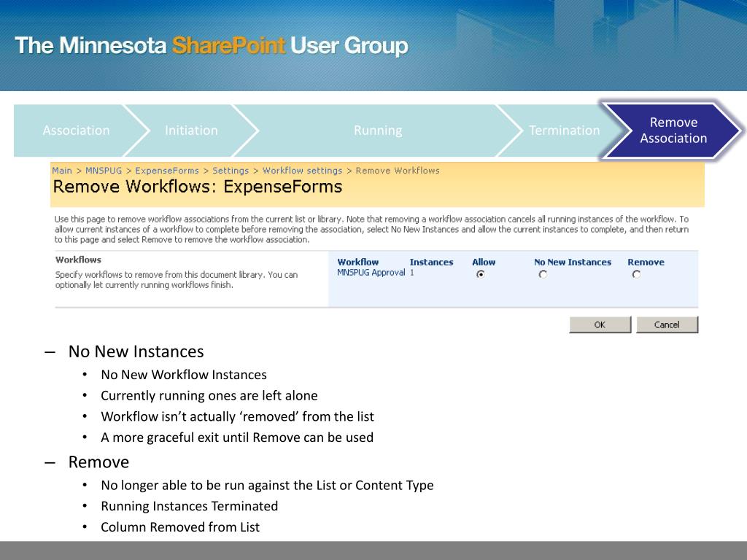
Task: Select the Association stage arrow
Action: coord(76,131)
